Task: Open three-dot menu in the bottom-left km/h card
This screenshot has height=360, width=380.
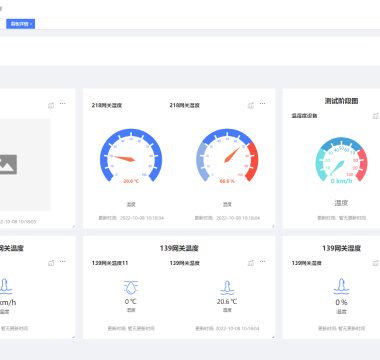Action: click(x=63, y=262)
